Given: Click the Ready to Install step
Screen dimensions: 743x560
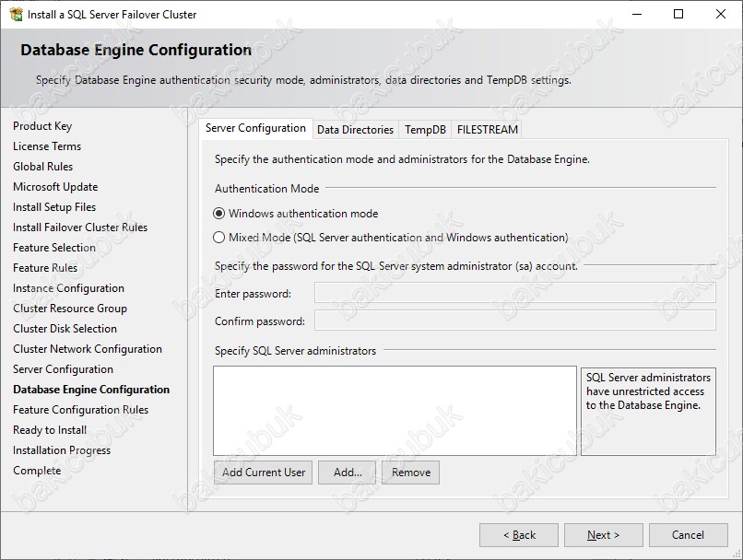Looking at the screenshot, I should click(50, 430).
